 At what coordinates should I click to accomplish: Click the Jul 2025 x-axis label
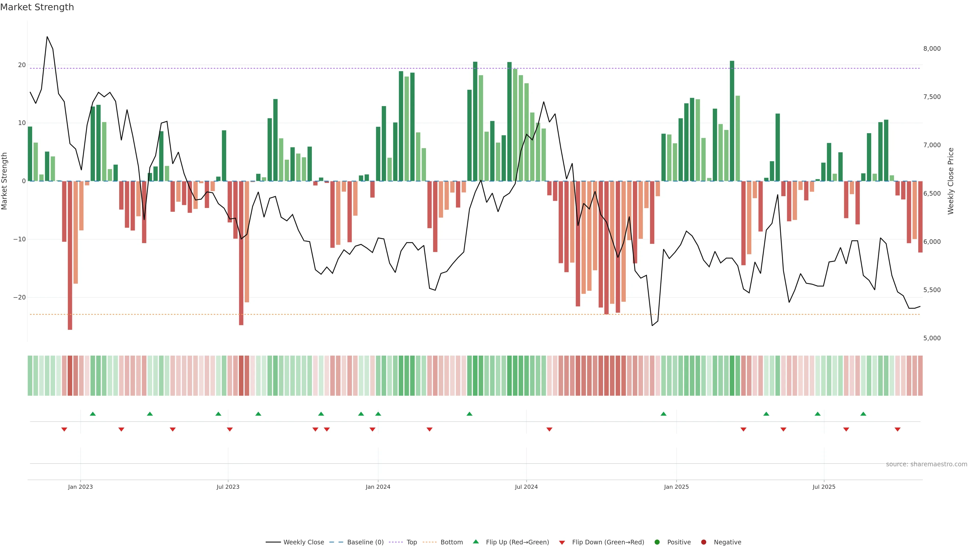click(x=824, y=487)
